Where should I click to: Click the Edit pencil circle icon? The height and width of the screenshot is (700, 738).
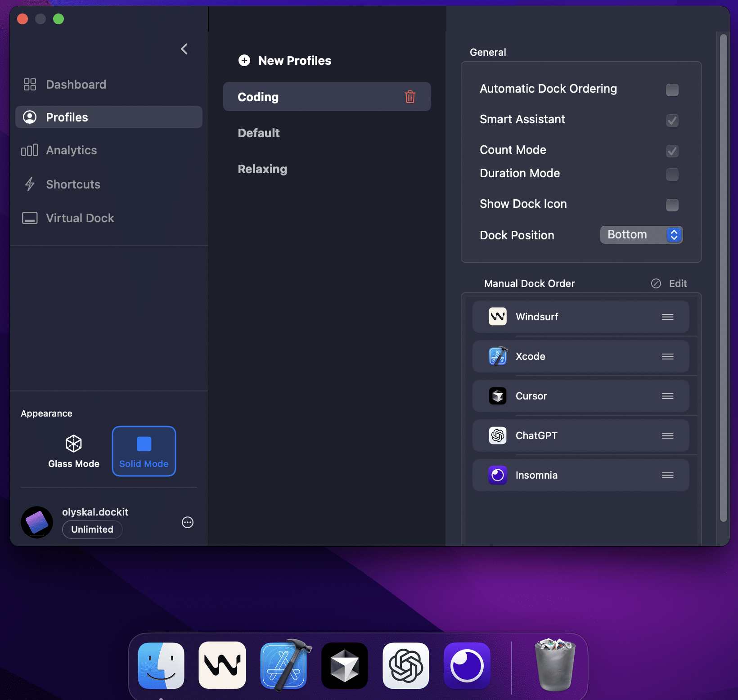coord(656,283)
